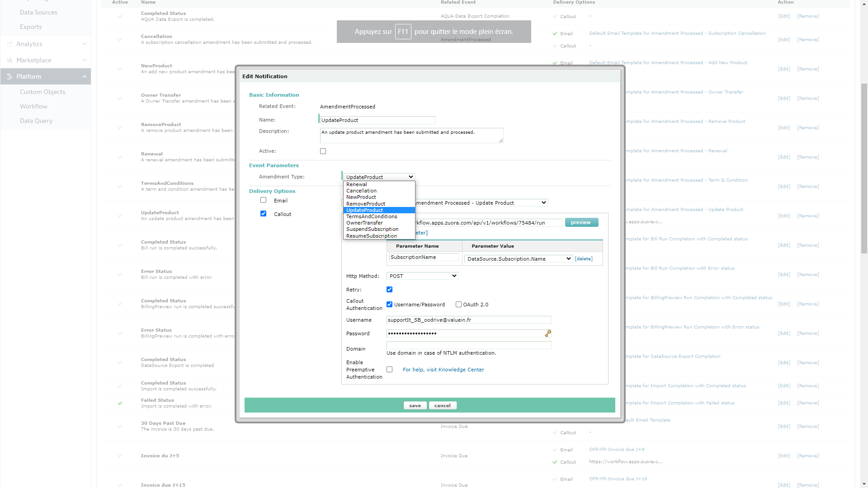868x488 pixels.
Task: Click green checkmark beside Failed Status row
Action: [x=120, y=403]
